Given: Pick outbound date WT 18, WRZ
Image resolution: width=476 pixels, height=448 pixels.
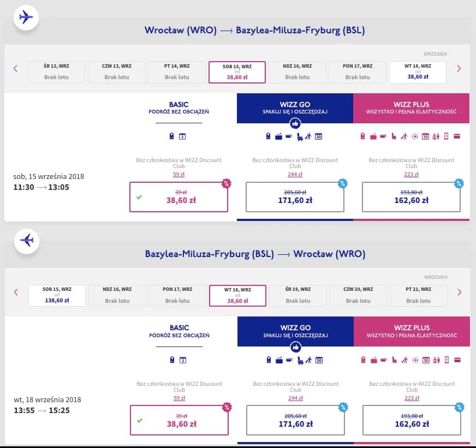Looking at the screenshot, I should [x=418, y=71].
